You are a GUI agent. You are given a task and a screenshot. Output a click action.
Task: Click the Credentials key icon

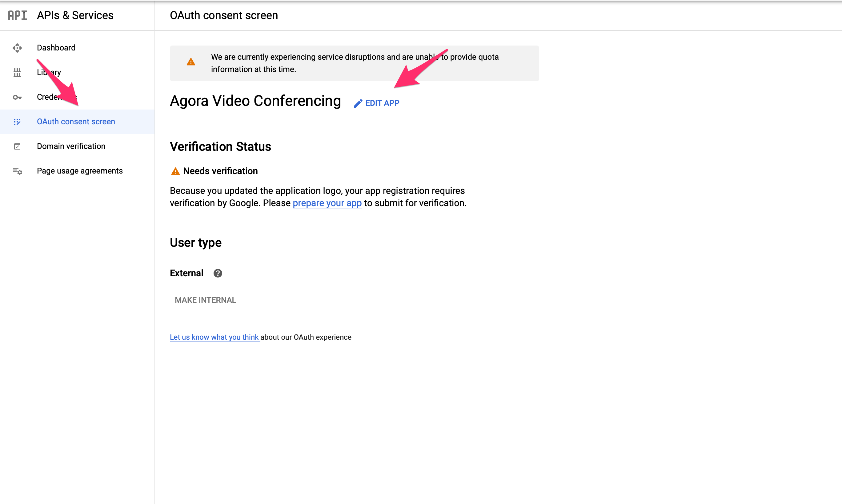[x=17, y=97]
